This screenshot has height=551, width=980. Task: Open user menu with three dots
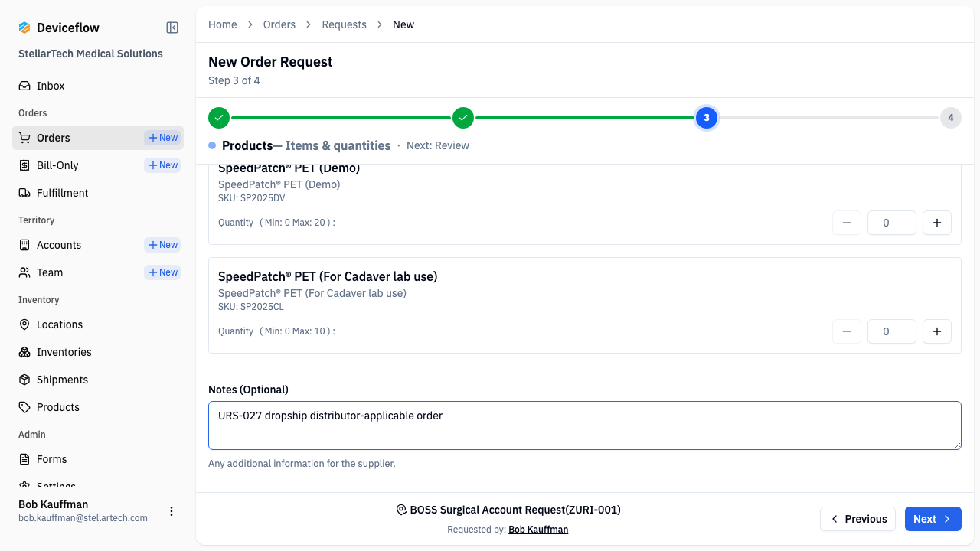[x=171, y=511]
